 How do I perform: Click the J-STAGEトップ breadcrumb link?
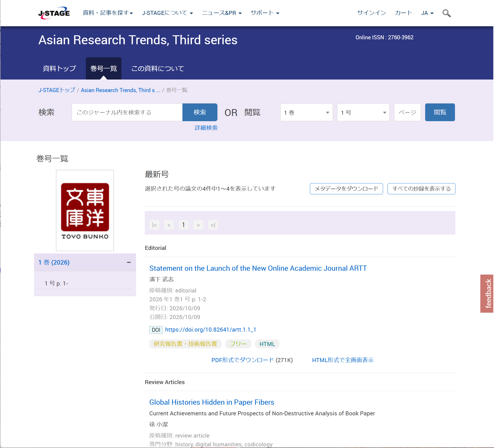click(57, 90)
